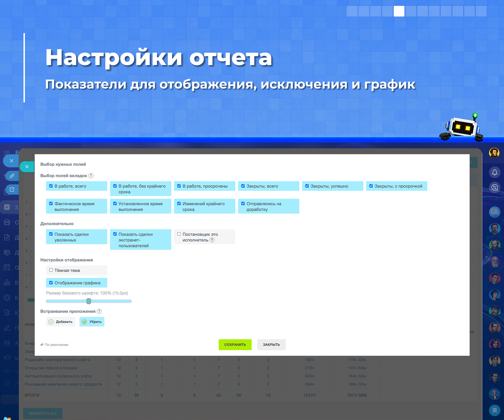Click the bookmark icon at bottom right

click(494, 410)
